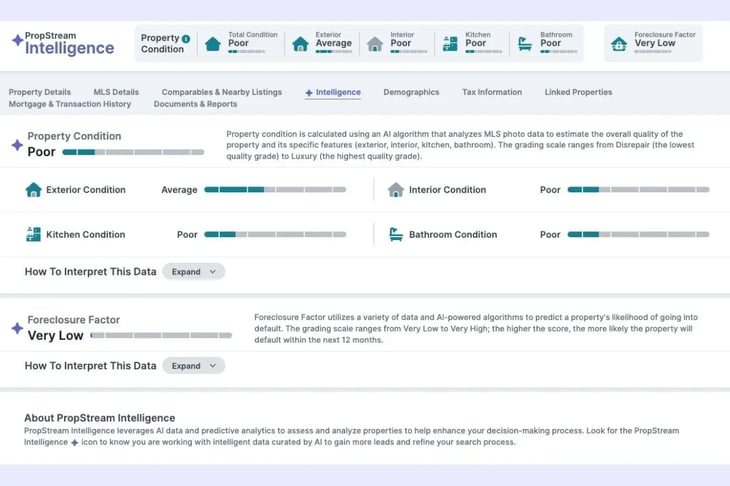Screen dimensions: 730x486
Task: Click the Interior Condition Poor rating bar
Action: tap(638, 189)
